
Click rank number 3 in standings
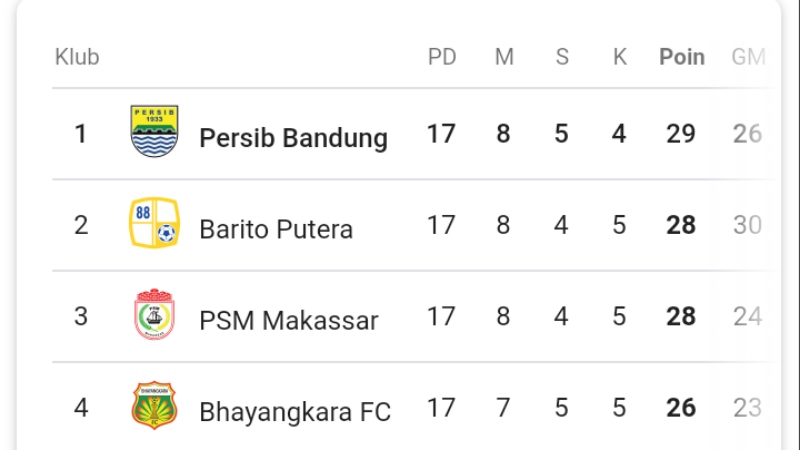click(81, 317)
